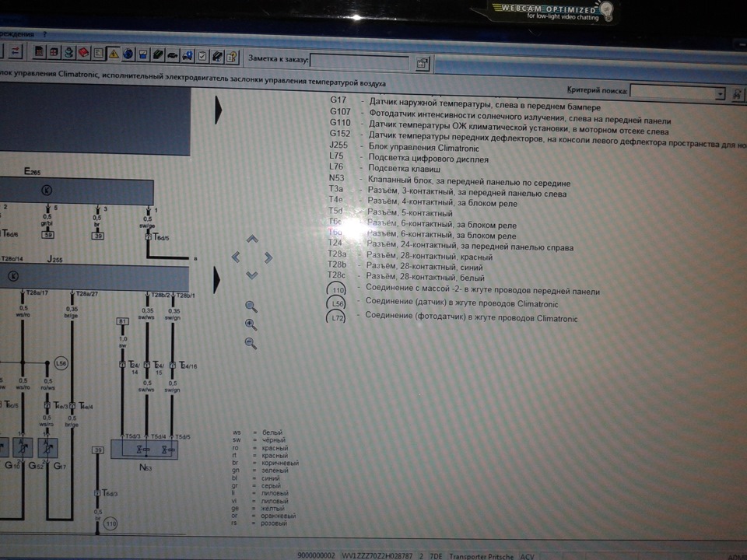747x560 pixels.
Task: Click the blue globe toolbar icon
Action: (128, 54)
